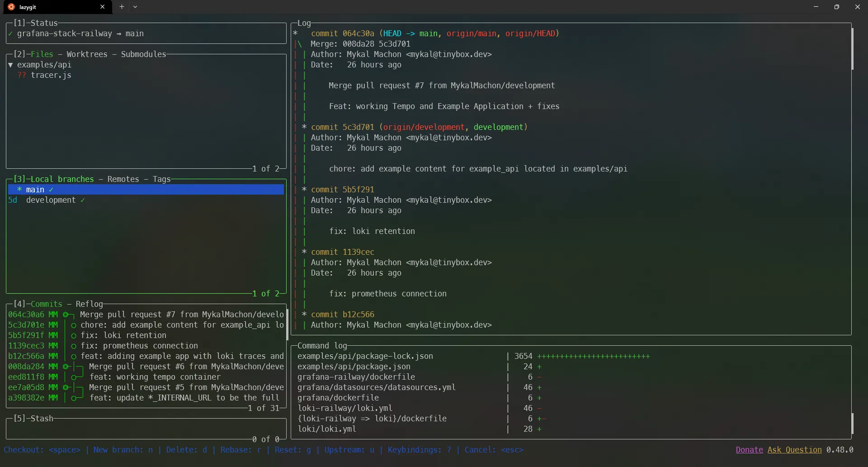Viewport: 868px width, 467px height.
Task: Click Rebase: r hint
Action: tap(241, 450)
